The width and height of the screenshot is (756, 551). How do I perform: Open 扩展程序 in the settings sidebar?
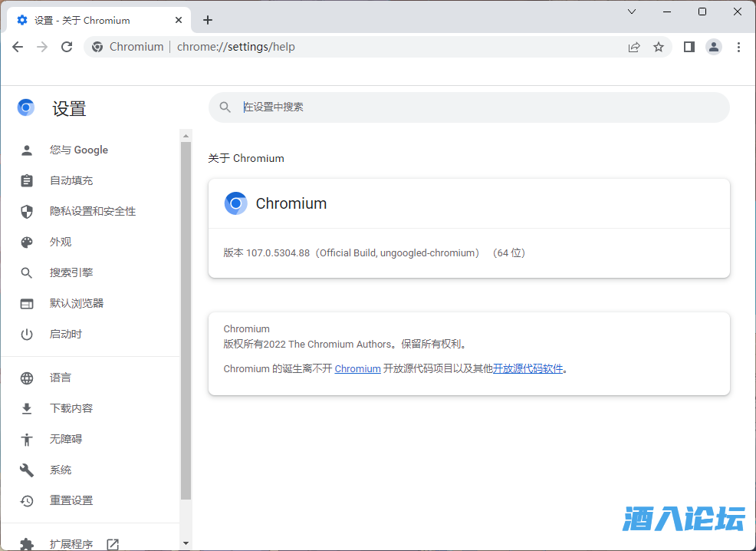(71, 544)
